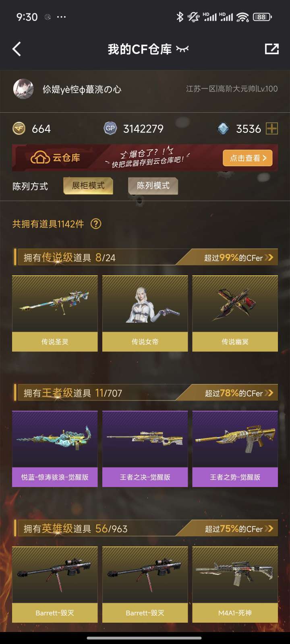Open the question mark help icon

coord(96,224)
